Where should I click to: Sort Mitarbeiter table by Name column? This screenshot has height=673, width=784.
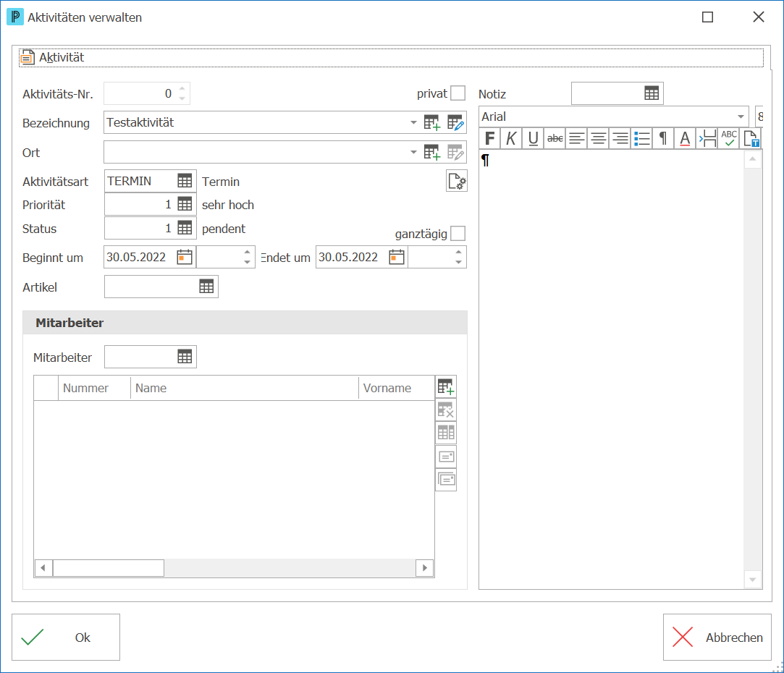coord(245,388)
